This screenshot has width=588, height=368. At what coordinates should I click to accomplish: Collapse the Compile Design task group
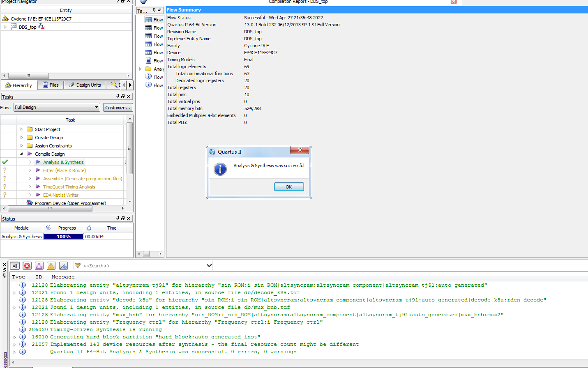21,154
